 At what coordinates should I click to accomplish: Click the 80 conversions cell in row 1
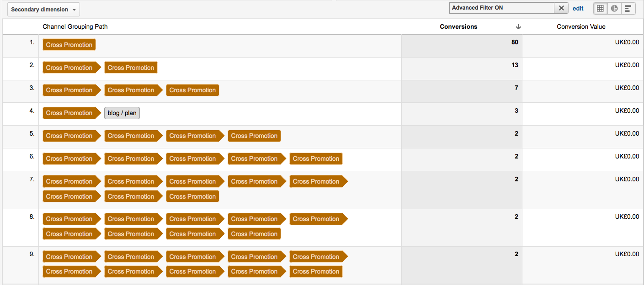[462, 46]
